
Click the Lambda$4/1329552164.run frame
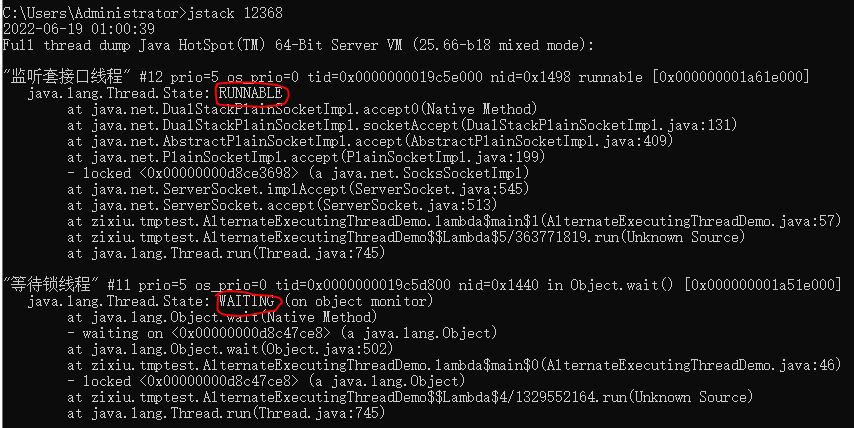[x=410, y=397]
